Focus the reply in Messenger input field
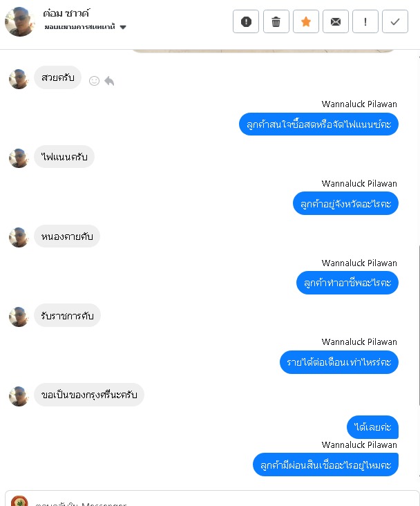The width and height of the screenshot is (420, 506). (226, 502)
